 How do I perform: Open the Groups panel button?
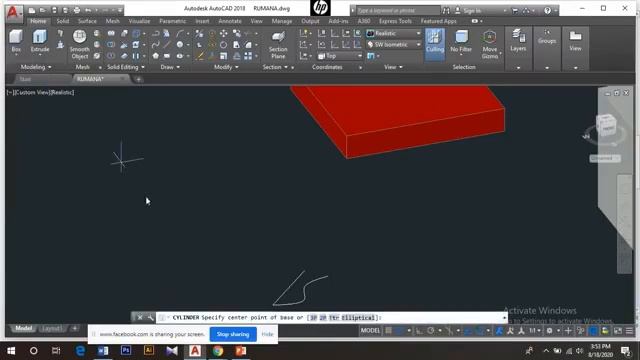(547, 37)
